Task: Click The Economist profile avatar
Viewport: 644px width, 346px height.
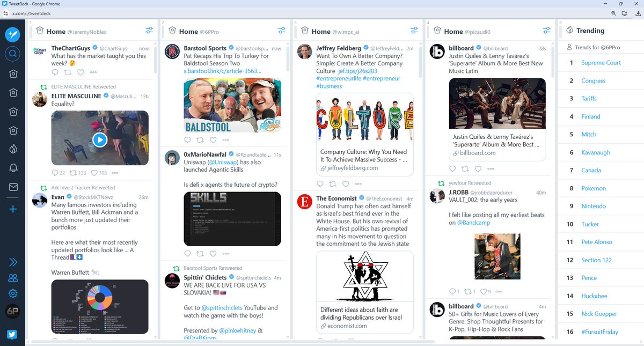Action: click(304, 202)
